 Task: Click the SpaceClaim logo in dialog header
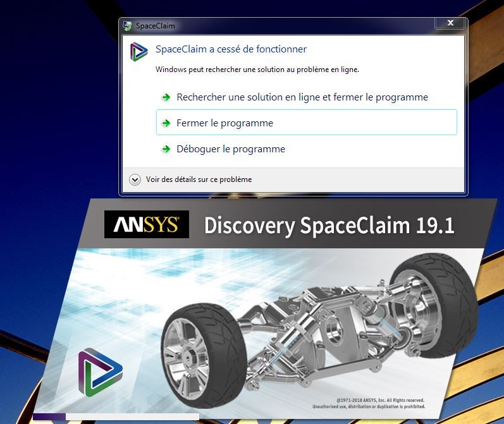tap(138, 51)
